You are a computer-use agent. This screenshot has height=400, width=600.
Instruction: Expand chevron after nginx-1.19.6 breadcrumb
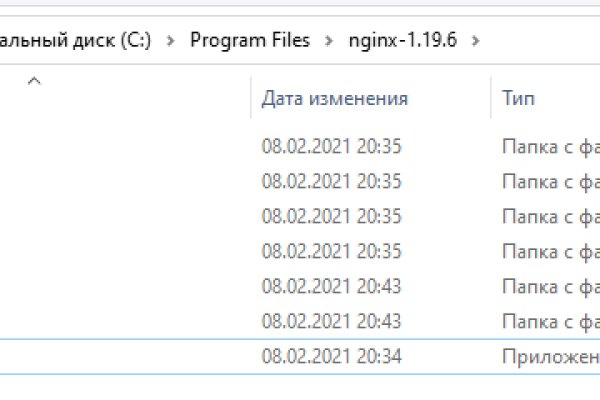coord(473,41)
